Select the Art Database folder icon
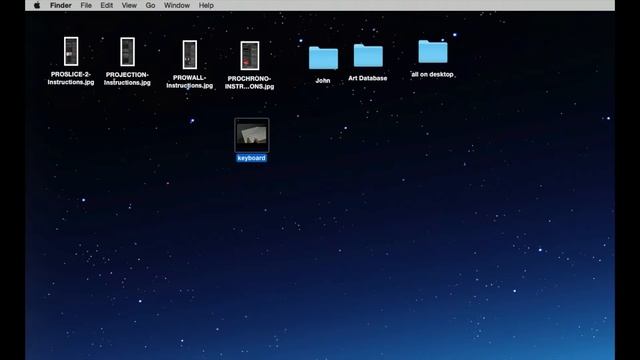 (x=368, y=56)
